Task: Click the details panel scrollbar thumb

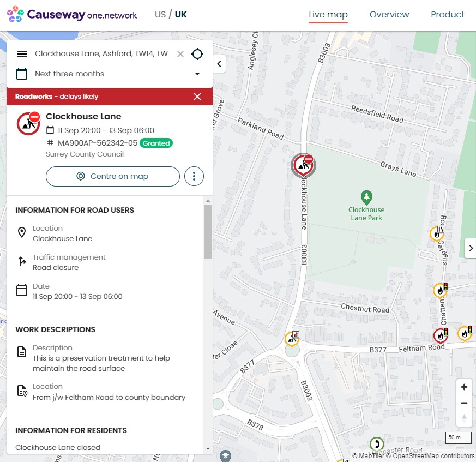Action: (208, 232)
